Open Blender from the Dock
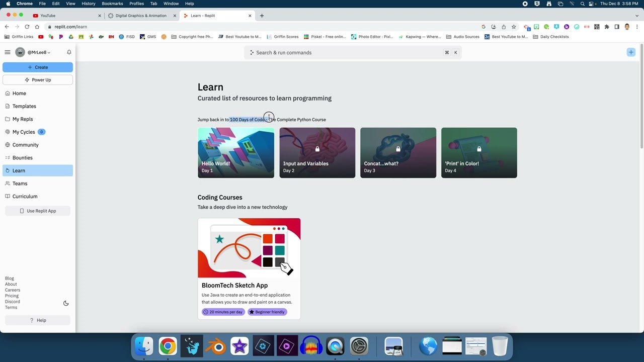 [215, 346]
